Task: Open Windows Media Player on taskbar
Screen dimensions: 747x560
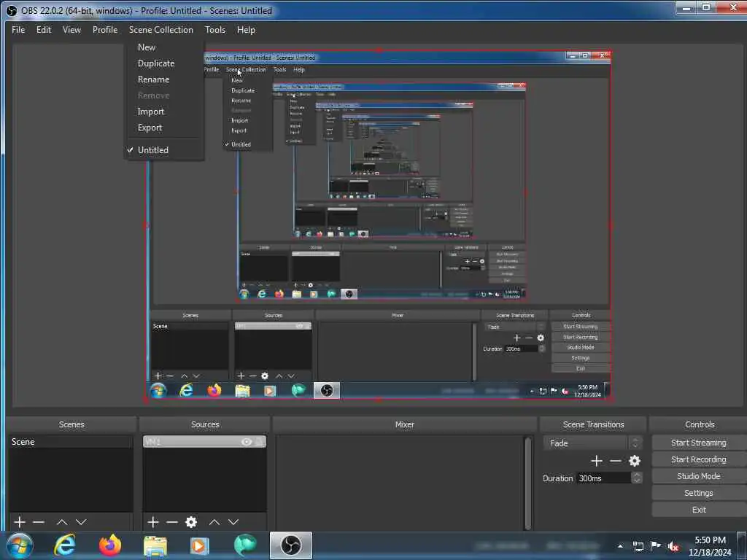Action: [200, 545]
